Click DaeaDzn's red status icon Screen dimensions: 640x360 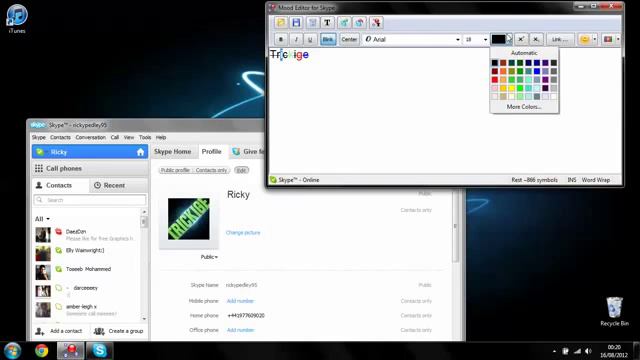point(58,231)
